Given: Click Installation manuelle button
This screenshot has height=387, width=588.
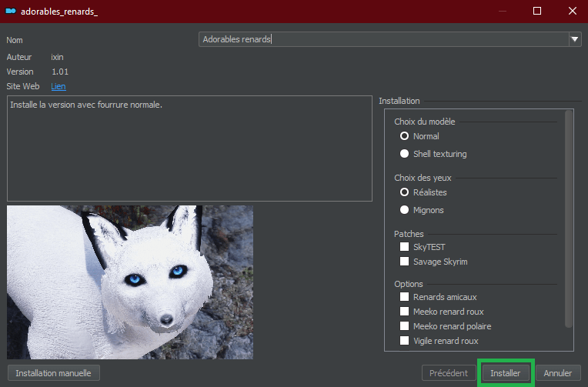Looking at the screenshot, I should [53, 373].
